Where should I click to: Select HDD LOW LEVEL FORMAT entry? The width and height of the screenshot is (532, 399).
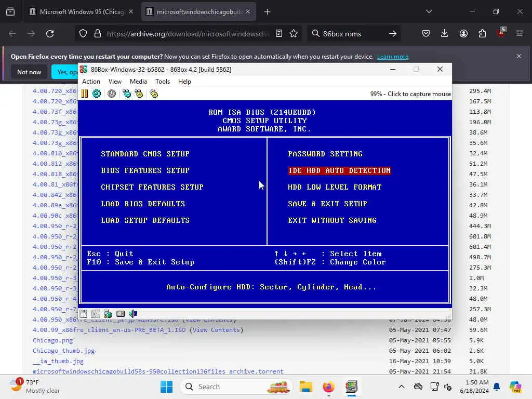click(335, 187)
